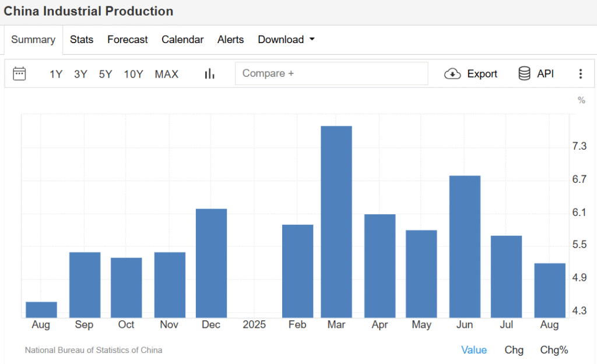Switch chart display to Chg
Viewport: 597px width, 364px height.
pos(514,350)
